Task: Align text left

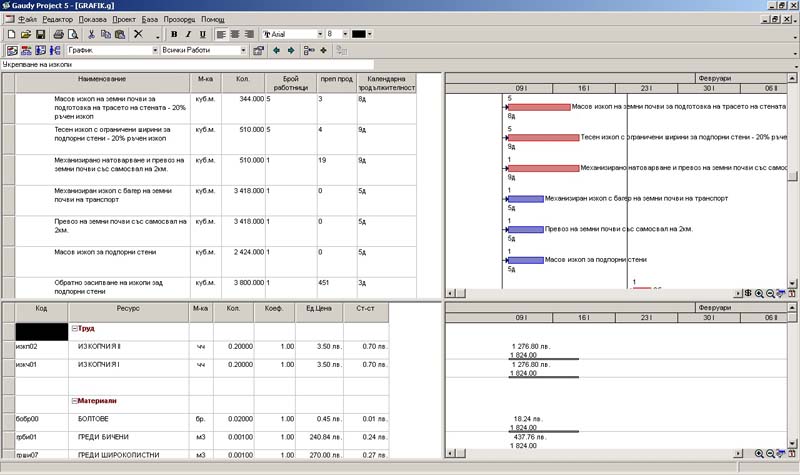Action: tap(221, 34)
